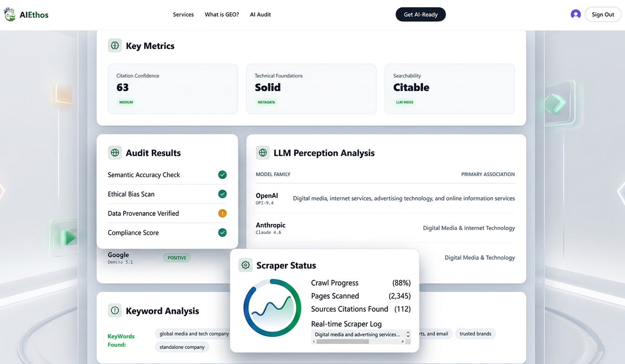Click the Semantic Accuracy Check label
The image size is (625, 364).
(x=144, y=175)
